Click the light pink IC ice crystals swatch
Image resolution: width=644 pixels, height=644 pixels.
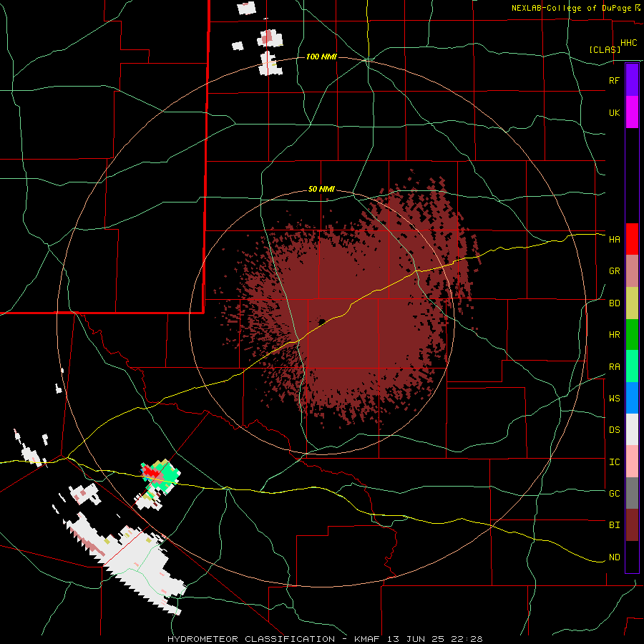(632, 462)
